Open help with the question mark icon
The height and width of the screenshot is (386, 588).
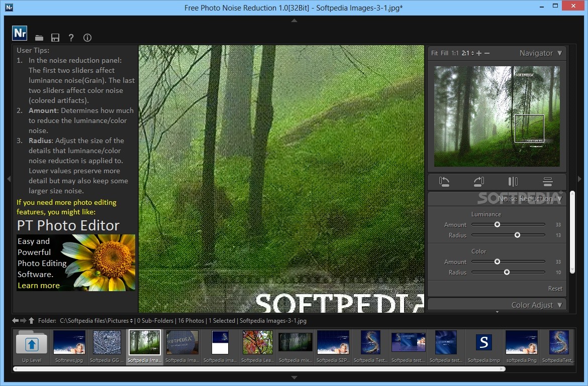[71, 38]
